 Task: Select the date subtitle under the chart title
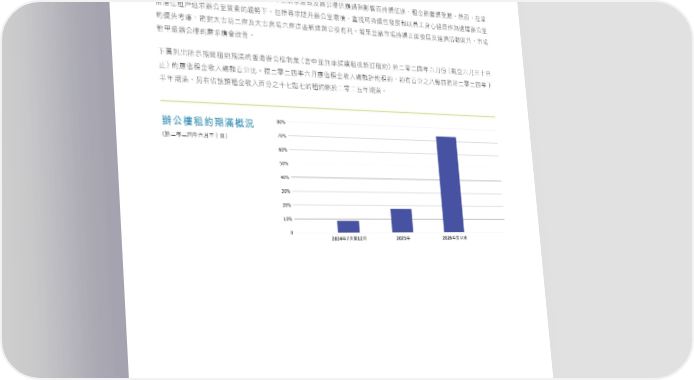pos(195,135)
